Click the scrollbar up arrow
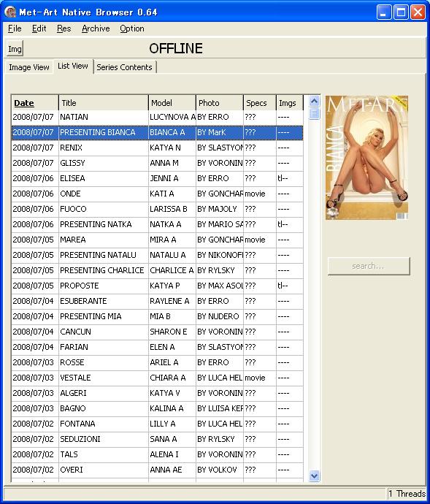This screenshot has height=504, width=430. 315,102
